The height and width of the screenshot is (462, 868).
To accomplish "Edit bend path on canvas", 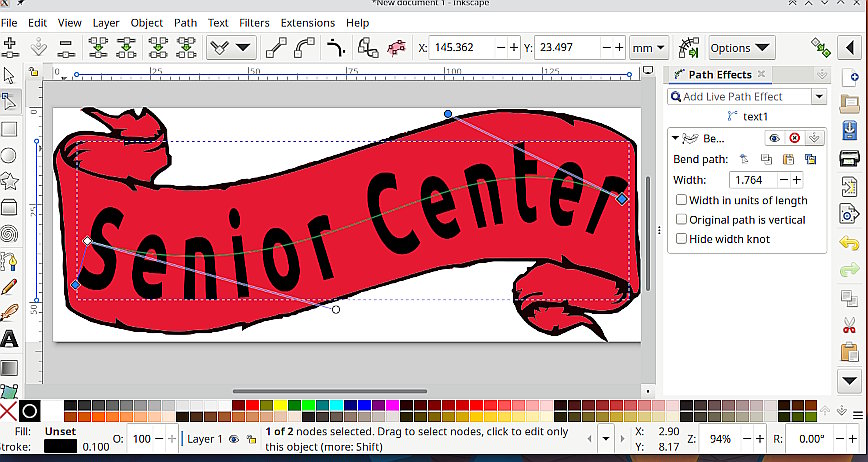I will 744,159.
